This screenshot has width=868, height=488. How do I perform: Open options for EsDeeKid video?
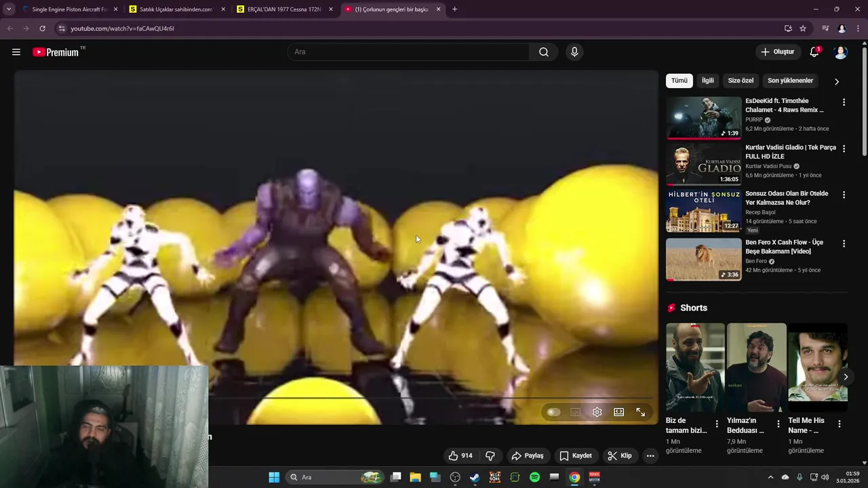(x=844, y=102)
